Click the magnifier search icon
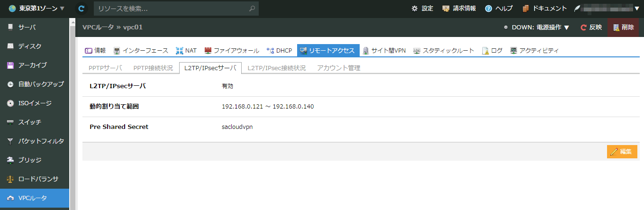Viewport: 644px width, 210px height. 252,9
